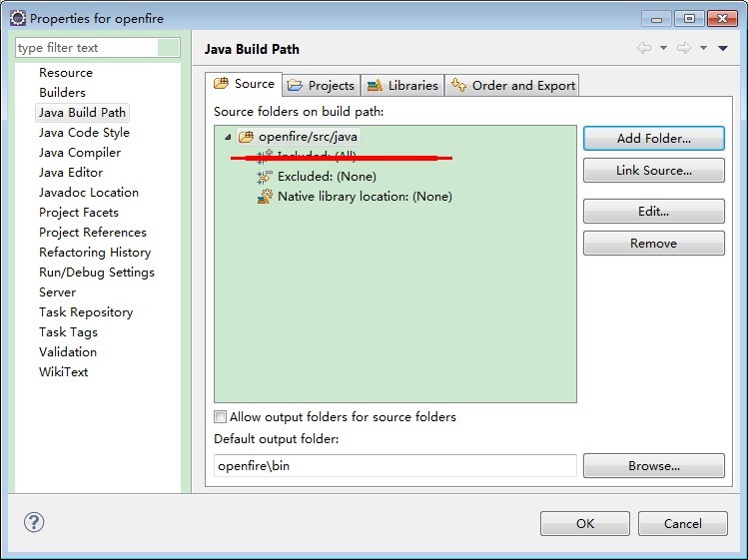Select Builders in the properties list

coord(63,93)
